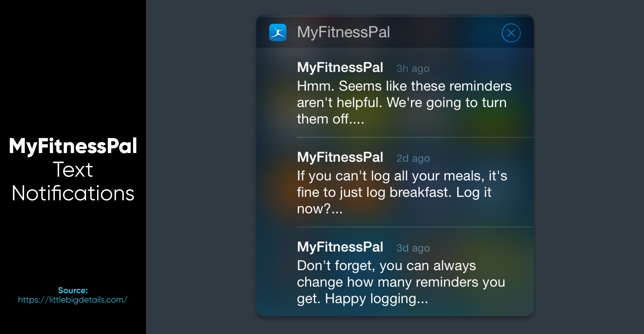This screenshot has height=334, width=644.
Task: Open the littlebigdetails.com source link
Action: click(73, 299)
